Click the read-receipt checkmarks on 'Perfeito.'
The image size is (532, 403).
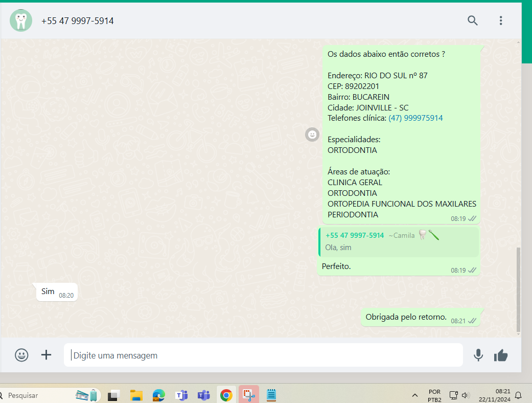[472, 270]
